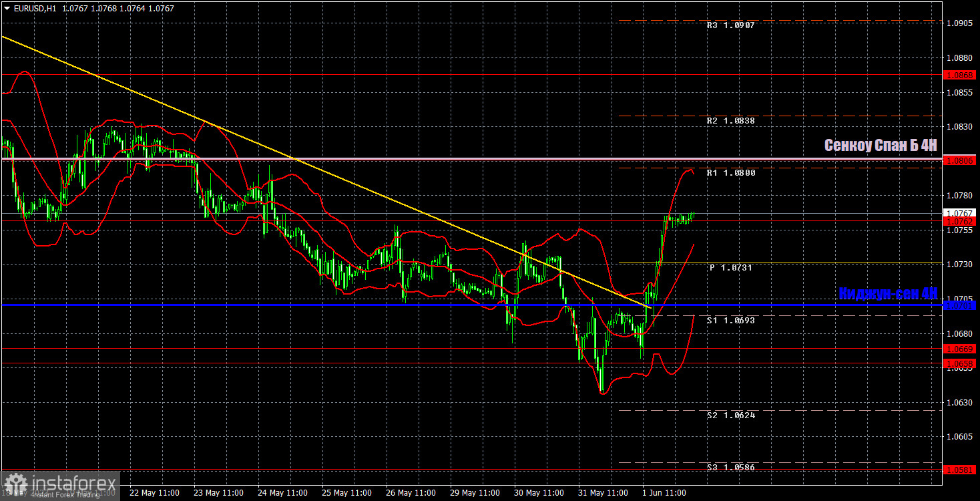Click 1.0855 on the price axis
Image resolution: width=980 pixels, height=501 pixels.
pyautogui.click(x=960, y=92)
